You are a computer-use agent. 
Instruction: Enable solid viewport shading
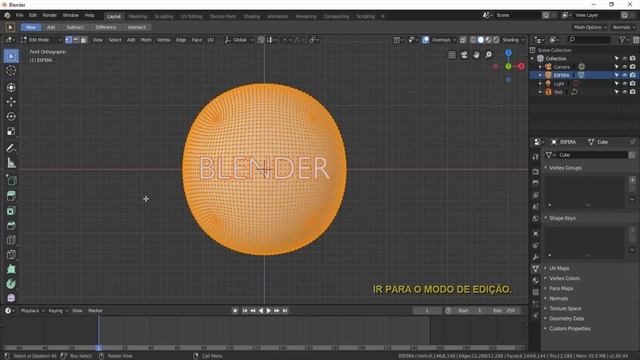[481, 40]
